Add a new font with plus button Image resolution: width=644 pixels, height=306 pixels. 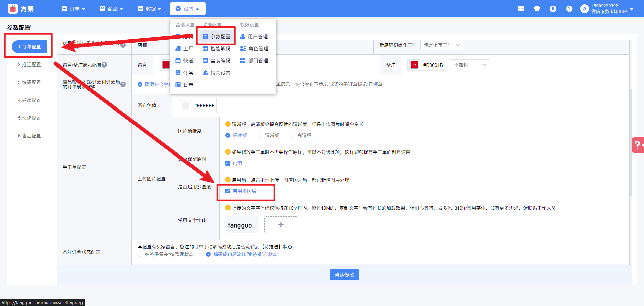[x=281, y=225]
